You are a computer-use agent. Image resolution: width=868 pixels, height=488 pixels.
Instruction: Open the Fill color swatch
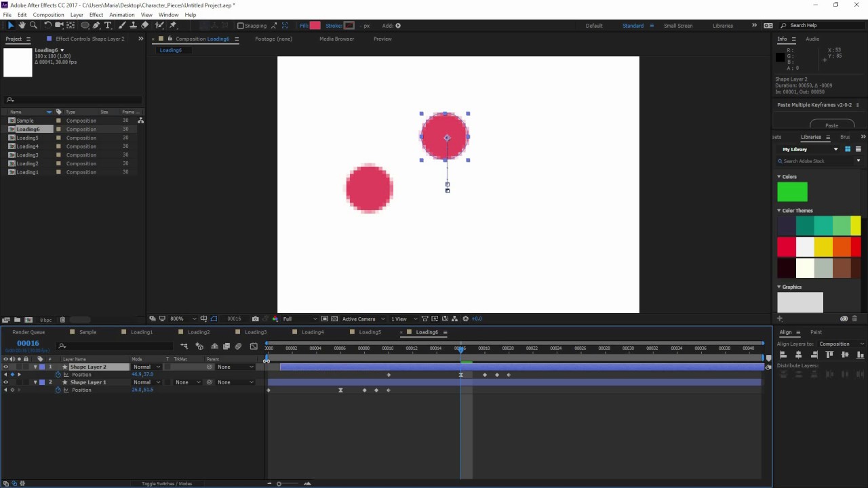pos(315,26)
